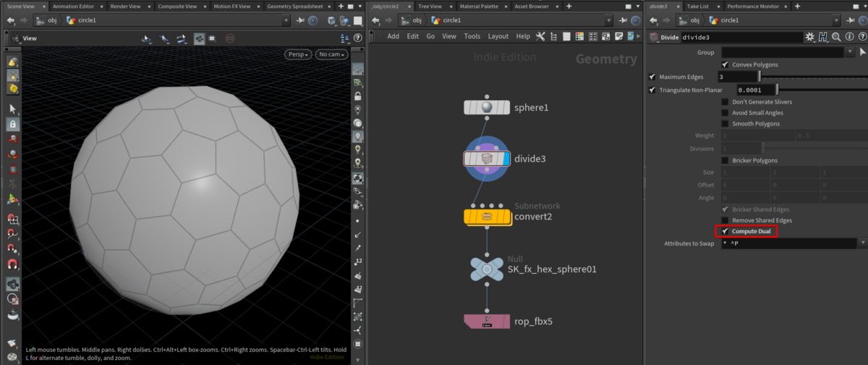Click the group selection arrow next to Group field

pos(862,52)
